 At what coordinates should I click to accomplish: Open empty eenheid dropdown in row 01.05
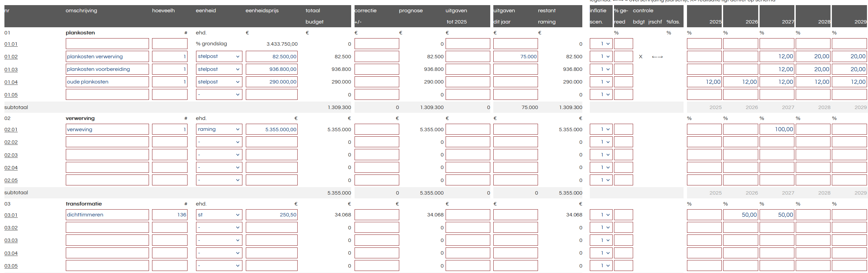coord(219,95)
